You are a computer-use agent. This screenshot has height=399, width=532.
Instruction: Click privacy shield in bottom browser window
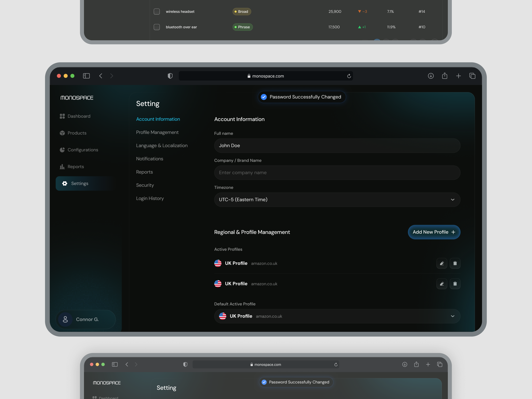(185, 364)
